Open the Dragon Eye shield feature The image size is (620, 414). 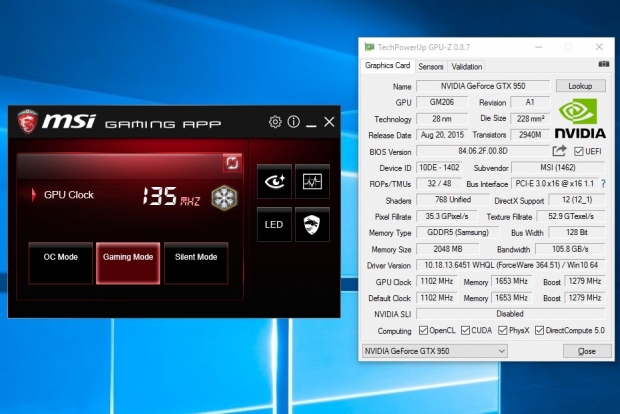(312, 225)
